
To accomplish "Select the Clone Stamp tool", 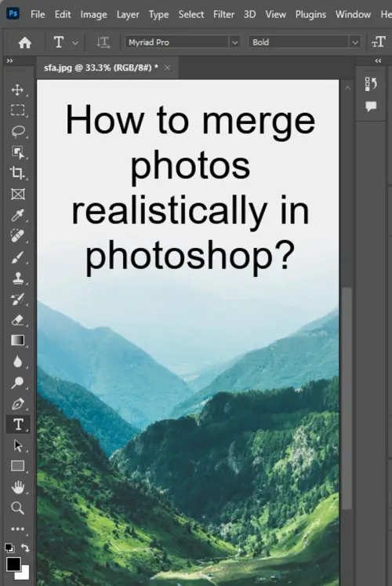I will click(x=17, y=278).
